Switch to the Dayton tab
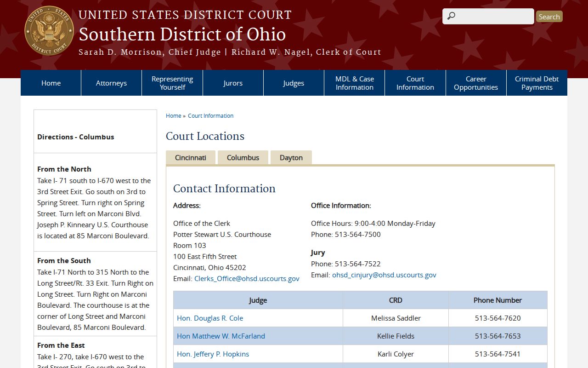 pos(291,157)
